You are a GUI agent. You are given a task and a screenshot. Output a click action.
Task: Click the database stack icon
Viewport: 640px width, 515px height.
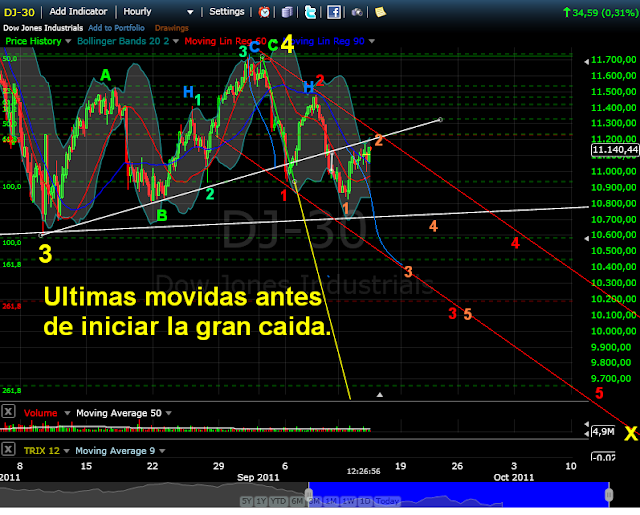287,12
